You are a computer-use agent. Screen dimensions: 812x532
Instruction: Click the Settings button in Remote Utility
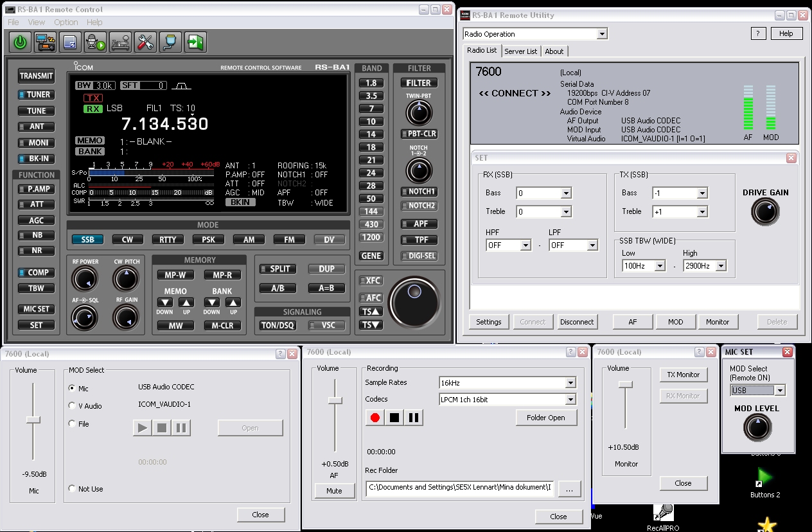[489, 322]
